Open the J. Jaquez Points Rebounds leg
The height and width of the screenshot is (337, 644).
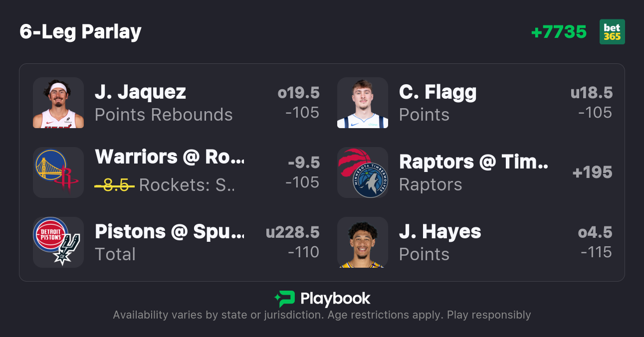[x=164, y=103]
